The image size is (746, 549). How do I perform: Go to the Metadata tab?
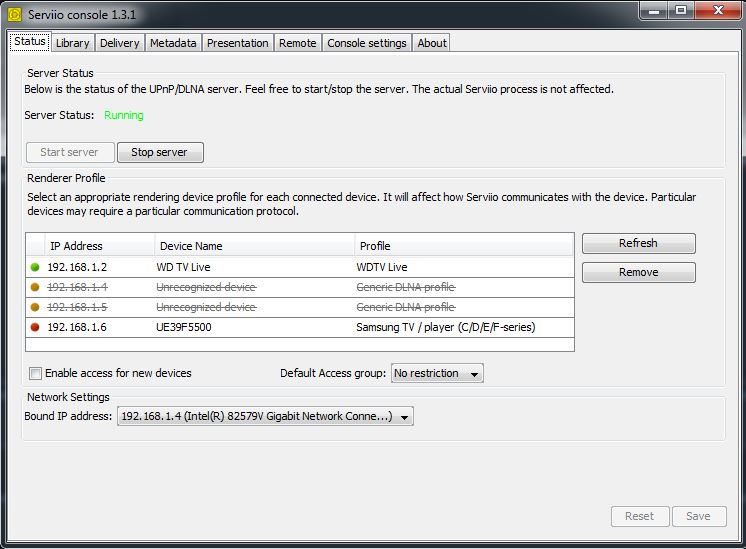pos(173,43)
